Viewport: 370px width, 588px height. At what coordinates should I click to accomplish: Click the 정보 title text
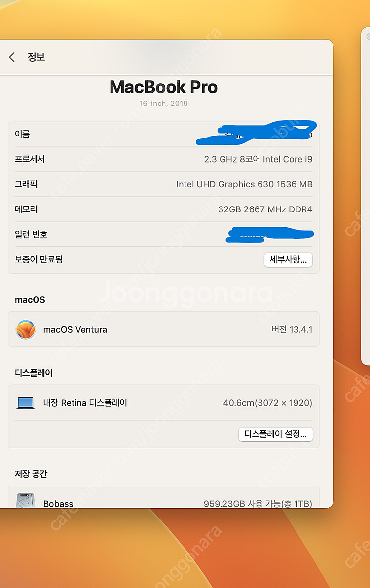36,57
